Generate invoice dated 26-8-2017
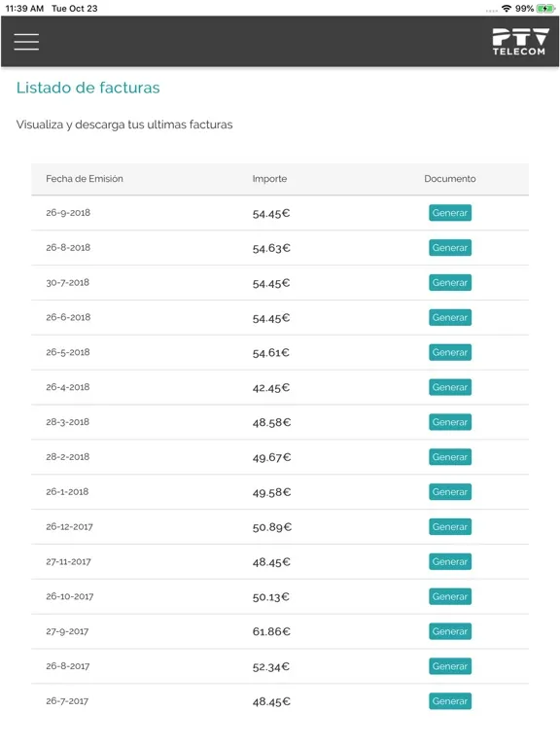The height and width of the screenshot is (747, 560). [x=450, y=666]
